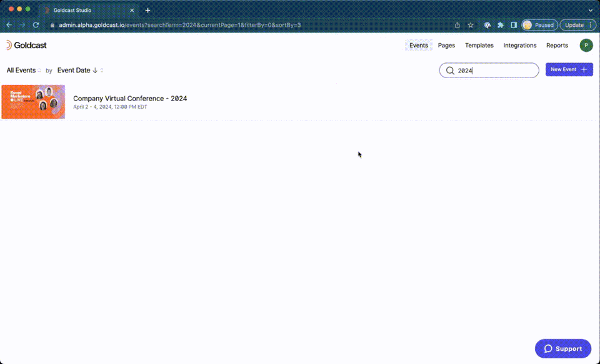Reload the page with browser refresh icon
The height and width of the screenshot is (364, 600).
point(36,25)
